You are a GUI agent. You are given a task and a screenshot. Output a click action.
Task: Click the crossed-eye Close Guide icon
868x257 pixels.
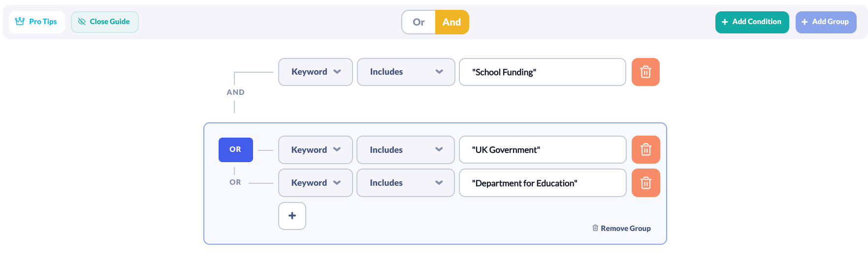tap(82, 22)
